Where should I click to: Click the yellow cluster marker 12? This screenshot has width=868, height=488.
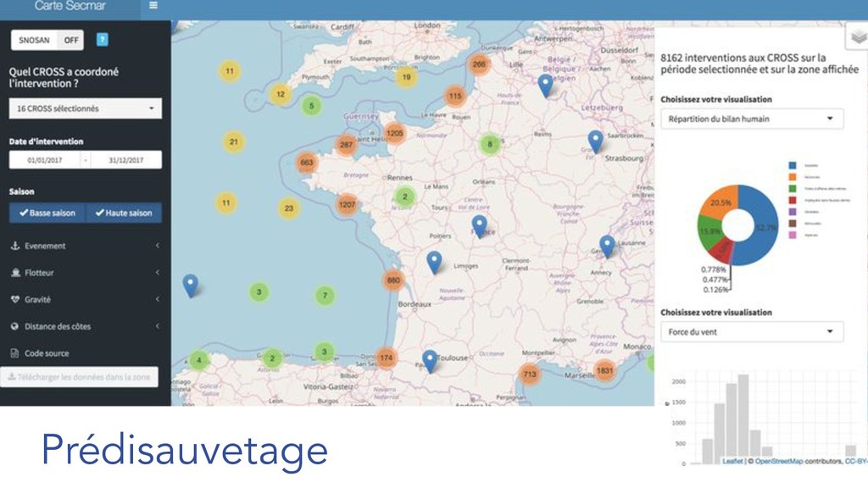point(281,94)
